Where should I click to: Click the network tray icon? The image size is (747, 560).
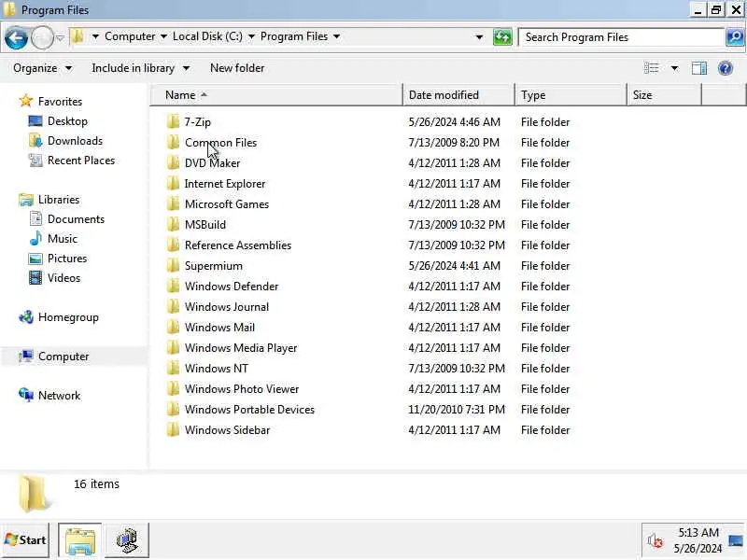pos(736,540)
